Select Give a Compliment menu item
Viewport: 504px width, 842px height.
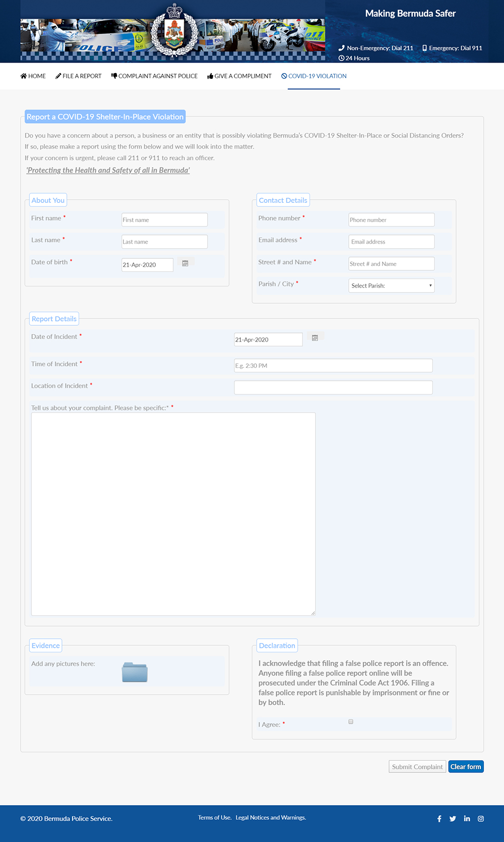click(x=239, y=76)
